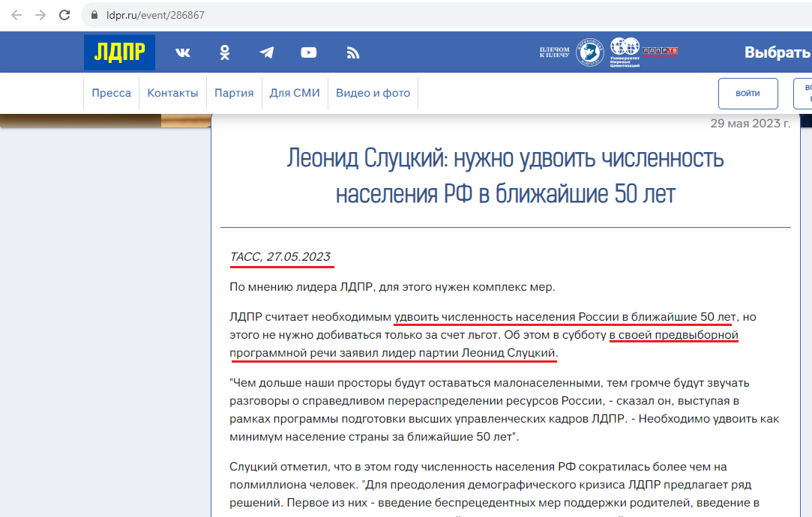The width and height of the screenshot is (812, 517).
Task: Open the VK social icon
Action: (x=183, y=52)
